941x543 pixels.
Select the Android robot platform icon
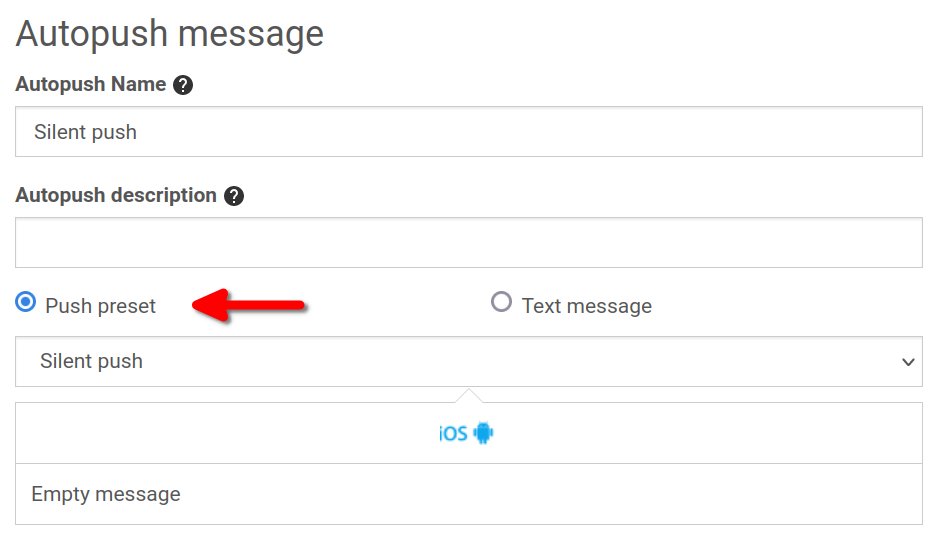483,433
